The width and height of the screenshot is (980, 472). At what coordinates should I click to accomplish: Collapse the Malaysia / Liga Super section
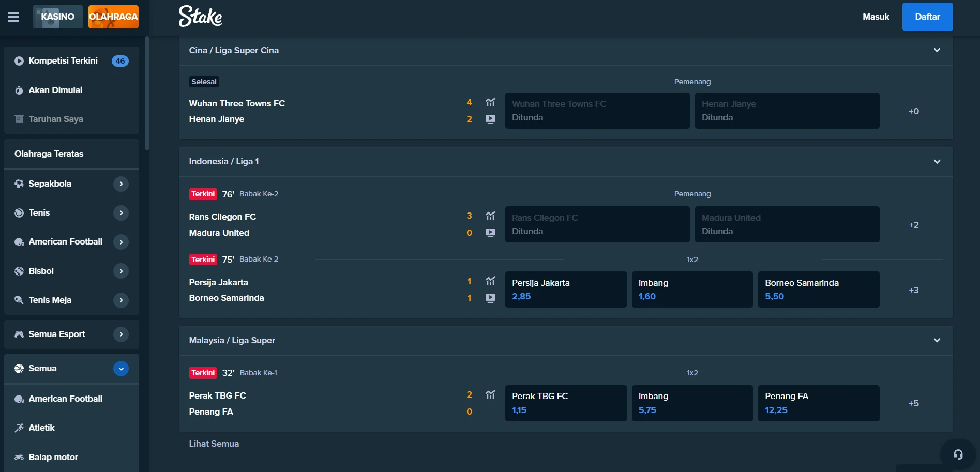coord(937,340)
